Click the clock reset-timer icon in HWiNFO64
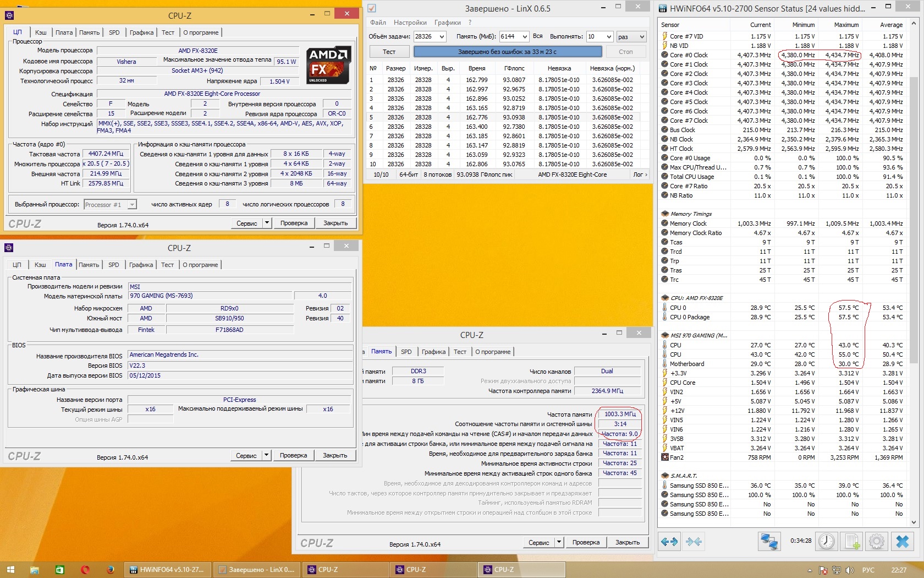The image size is (924, 578). coord(826,542)
